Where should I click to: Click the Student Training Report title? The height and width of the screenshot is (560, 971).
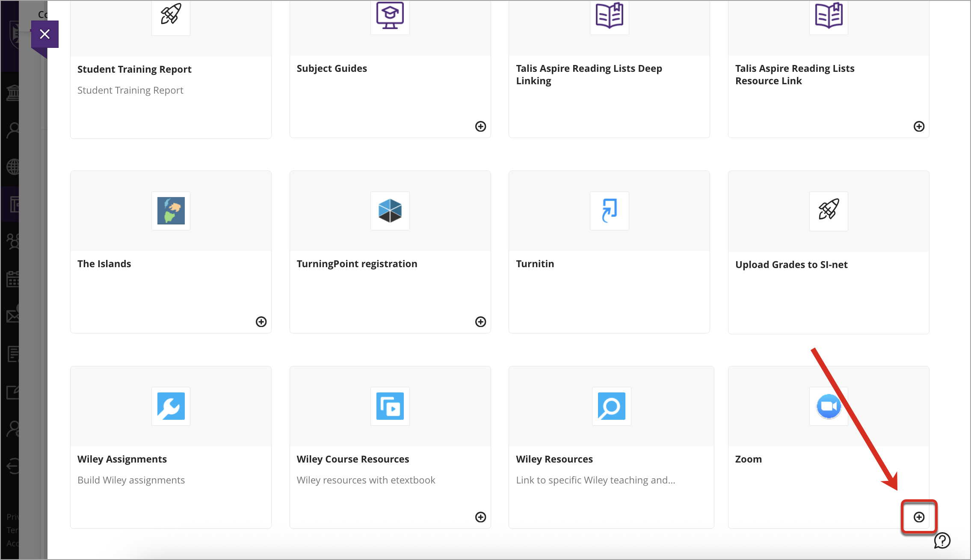[134, 69]
